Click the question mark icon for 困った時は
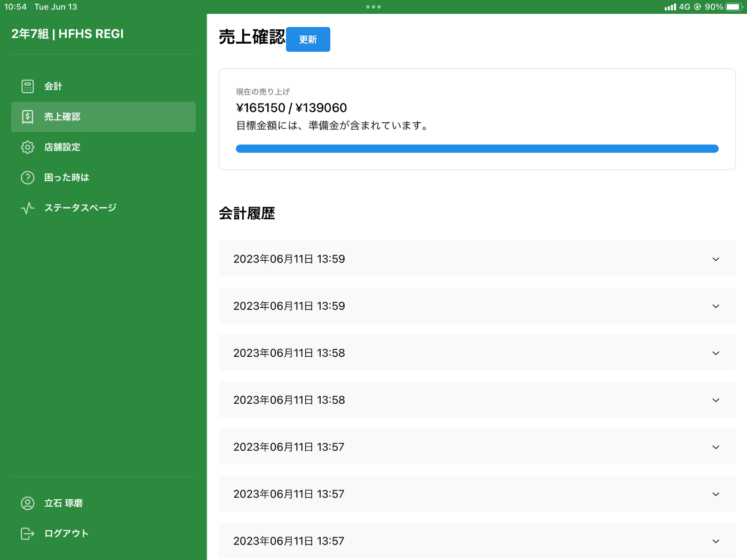This screenshot has width=747, height=560. (28, 178)
